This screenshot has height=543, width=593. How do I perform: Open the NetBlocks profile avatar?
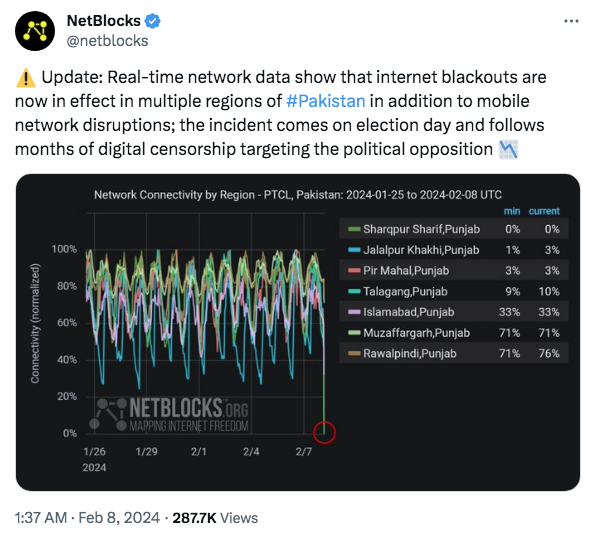[x=35, y=31]
